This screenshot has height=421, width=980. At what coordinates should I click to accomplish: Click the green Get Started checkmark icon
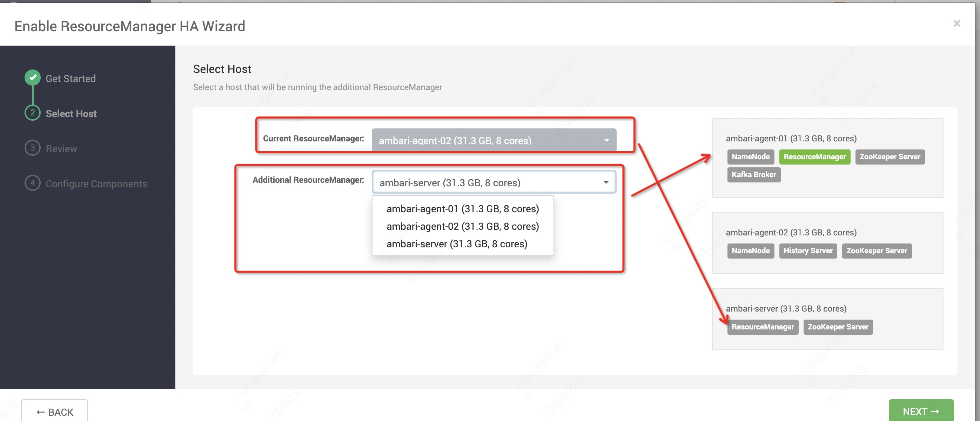33,78
